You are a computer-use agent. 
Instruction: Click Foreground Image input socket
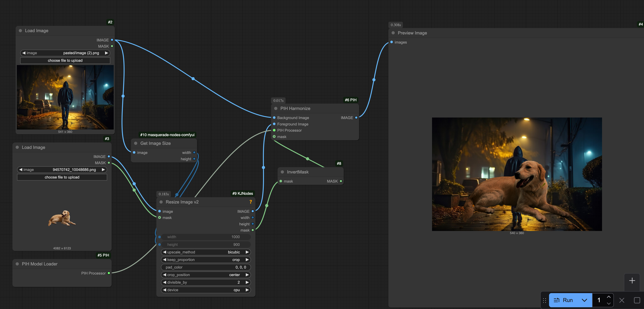pos(274,124)
